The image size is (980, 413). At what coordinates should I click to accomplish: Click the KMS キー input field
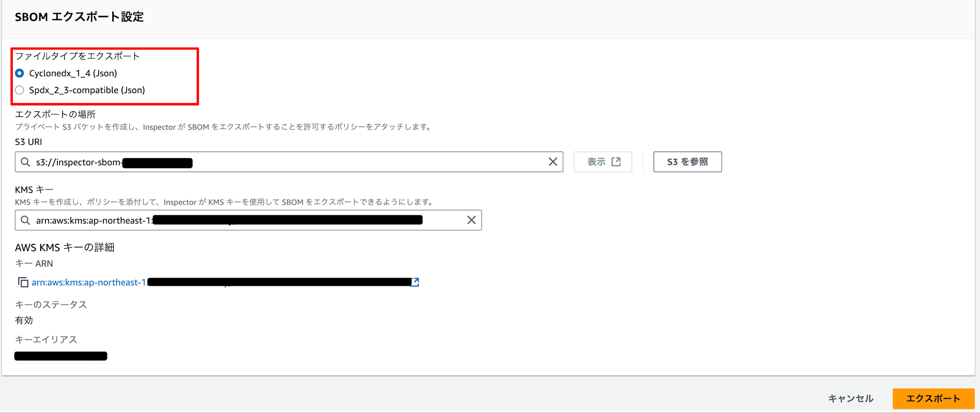click(x=248, y=220)
